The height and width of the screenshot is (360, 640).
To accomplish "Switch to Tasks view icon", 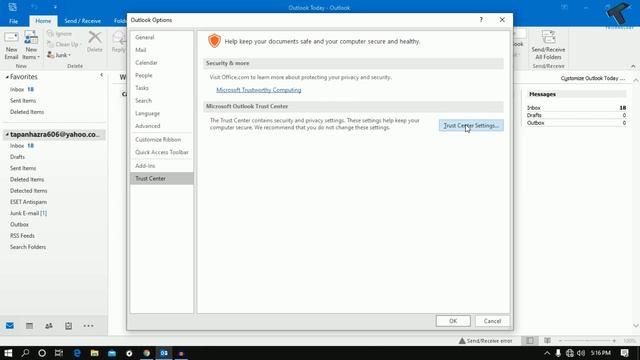I will (x=68, y=326).
